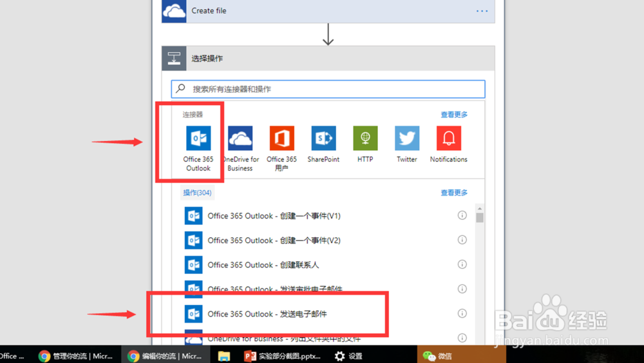Show info for the OneDrive for Business action

pyautogui.click(x=462, y=338)
